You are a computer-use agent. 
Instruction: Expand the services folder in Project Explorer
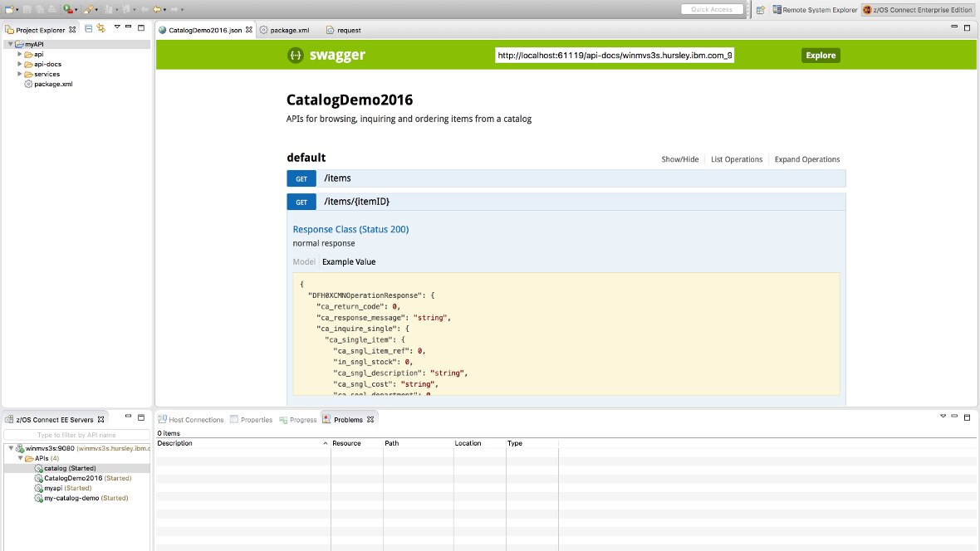[18, 74]
